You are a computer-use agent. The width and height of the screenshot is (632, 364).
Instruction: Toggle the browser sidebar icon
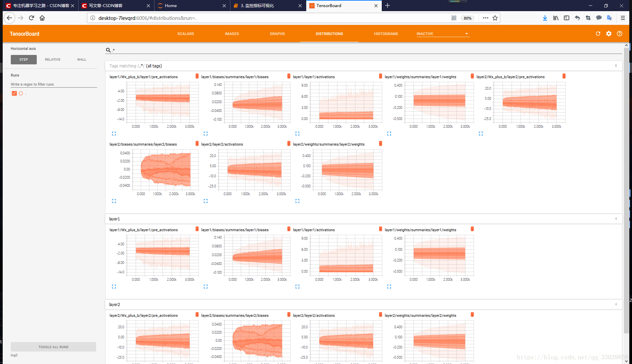(567, 18)
